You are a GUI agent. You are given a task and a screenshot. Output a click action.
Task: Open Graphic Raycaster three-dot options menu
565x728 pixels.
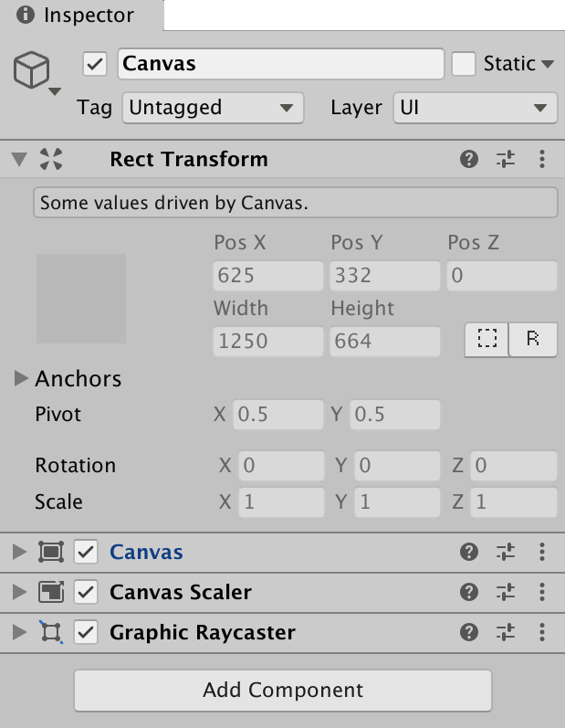(x=542, y=632)
